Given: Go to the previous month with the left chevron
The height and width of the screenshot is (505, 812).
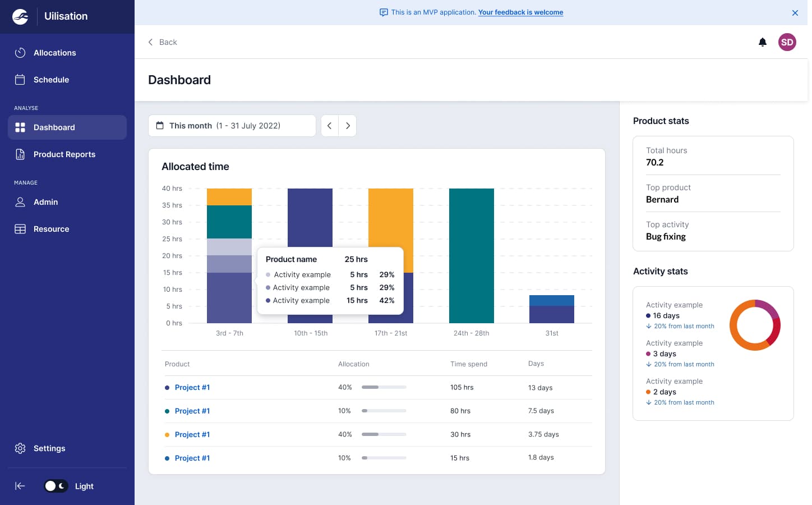Looking at the screenshot, I should pyautogui.click(x=330, y=126).
